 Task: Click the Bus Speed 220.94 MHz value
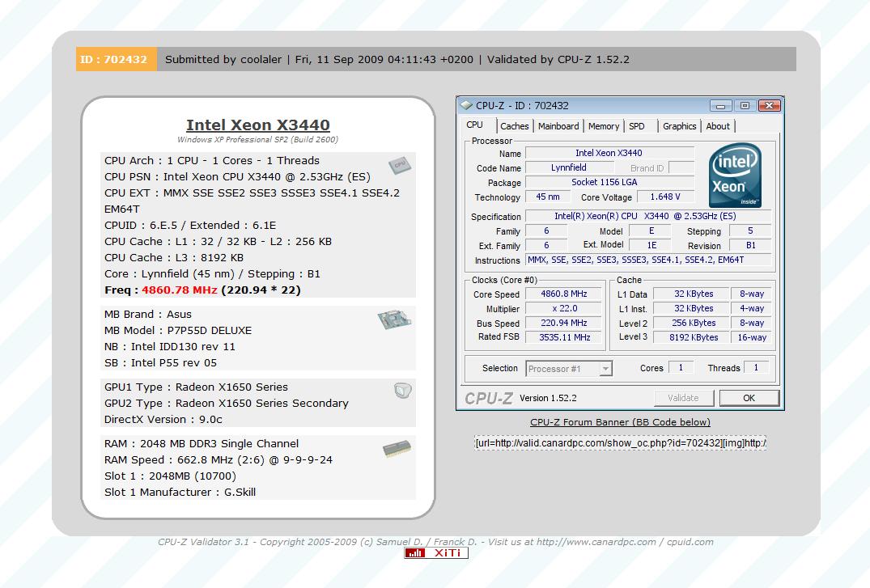coord(563,323)
